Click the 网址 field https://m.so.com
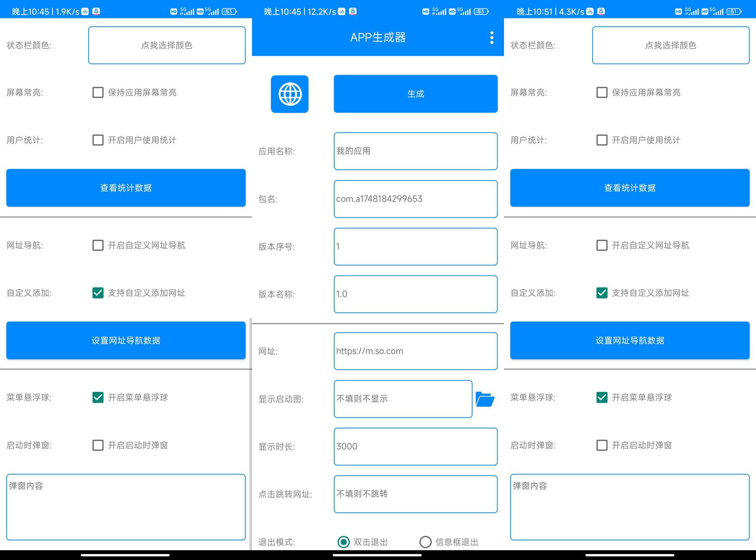 416,351
